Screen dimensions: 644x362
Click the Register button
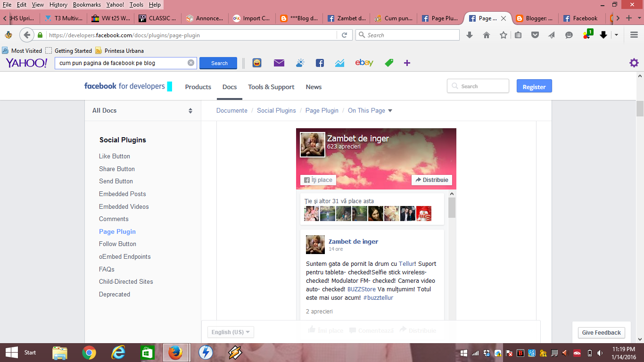[x=534, y=86]
